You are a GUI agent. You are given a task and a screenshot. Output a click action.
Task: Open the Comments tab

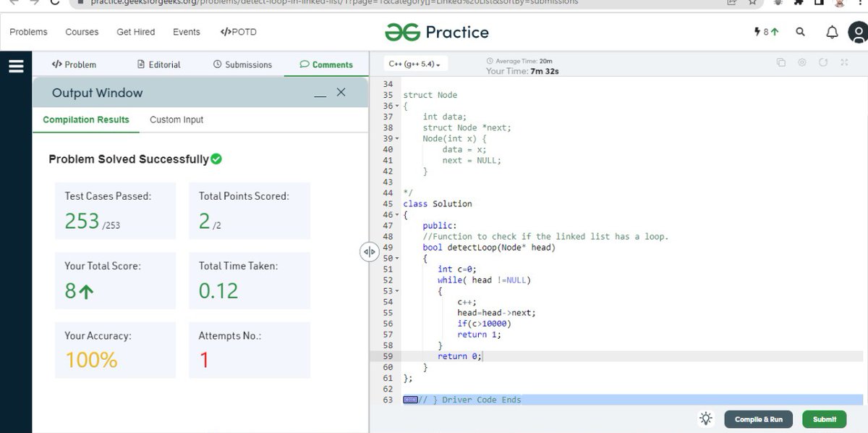coord(326,64)
